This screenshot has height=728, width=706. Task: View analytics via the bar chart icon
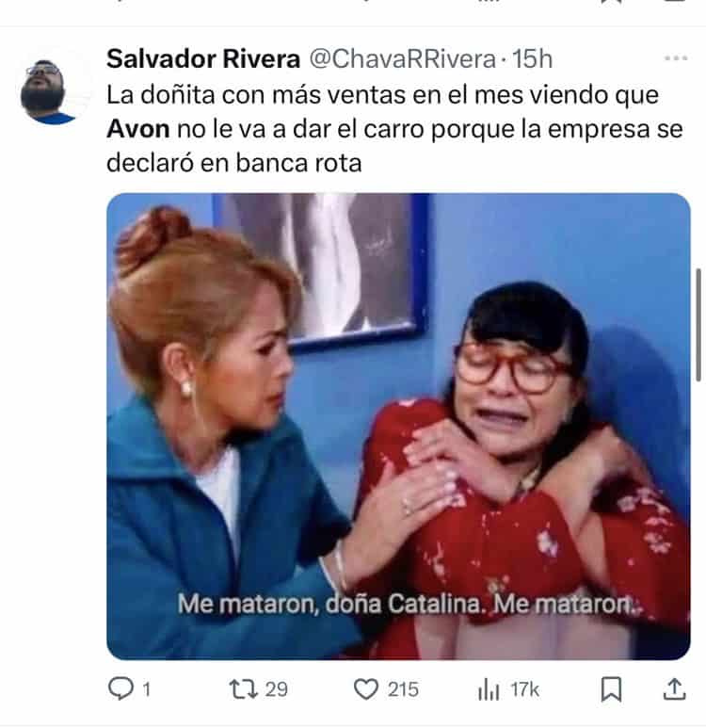(489, 689)
